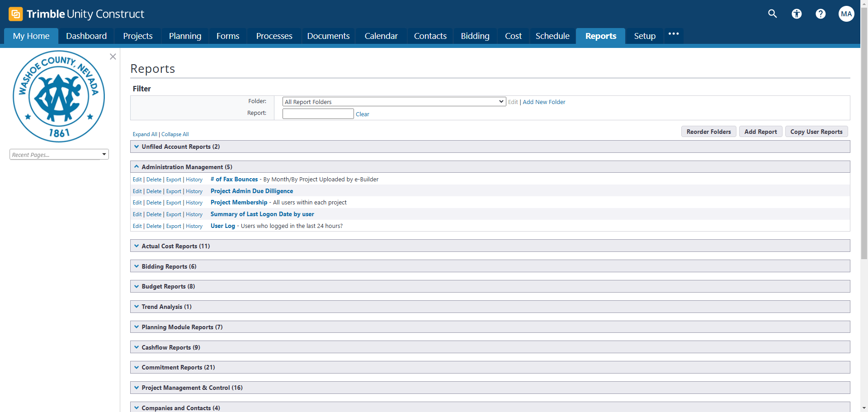This screenshot has width=868, height=412.
Task: View History of # of Fax Bounces report
Action: click(194, 180)
